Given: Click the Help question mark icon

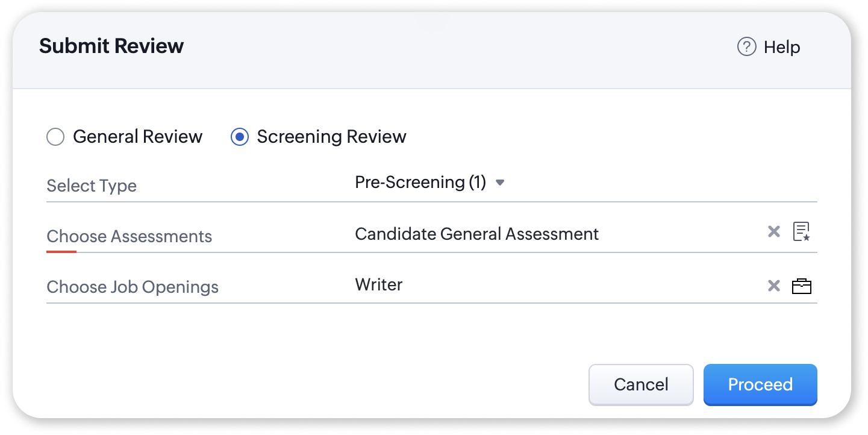Looking at the screenshot, I should coord(746,47).
